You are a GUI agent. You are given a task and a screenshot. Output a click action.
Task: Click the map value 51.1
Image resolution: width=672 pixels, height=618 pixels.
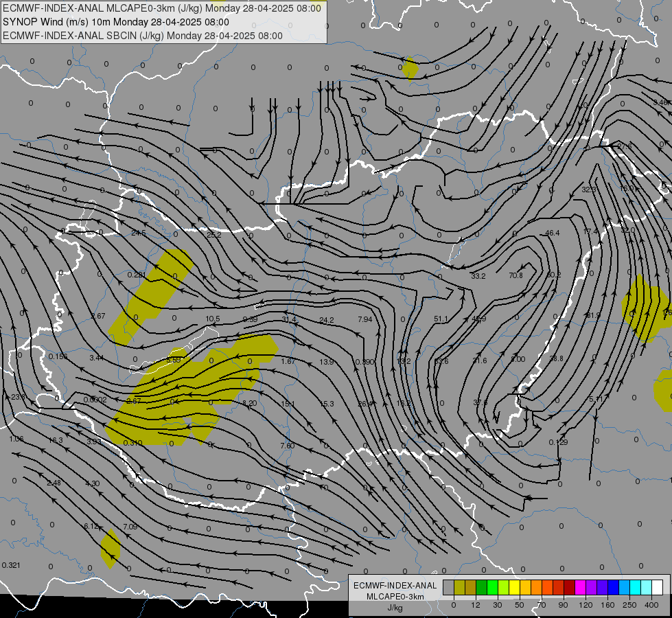[x=441, y=319]
